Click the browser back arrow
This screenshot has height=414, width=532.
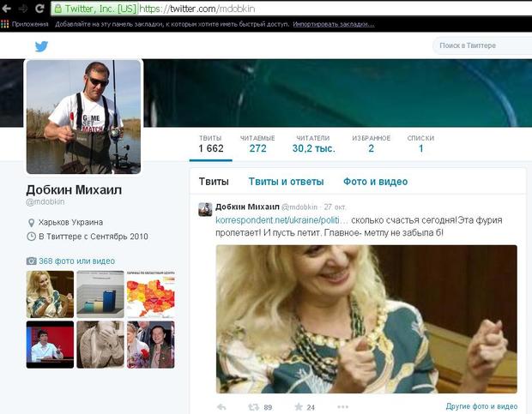[x=7, y=8]
